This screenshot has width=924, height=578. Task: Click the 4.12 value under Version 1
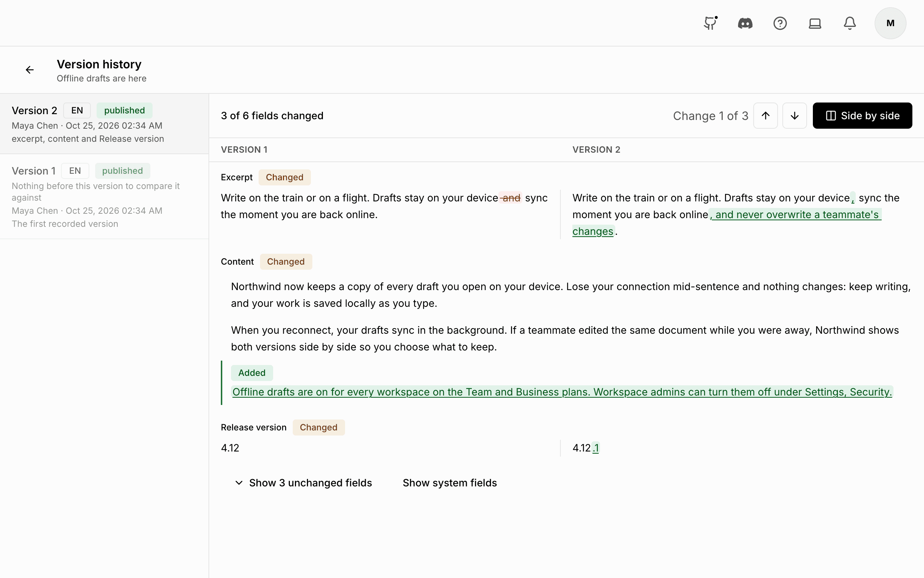(x=230, y=448)
